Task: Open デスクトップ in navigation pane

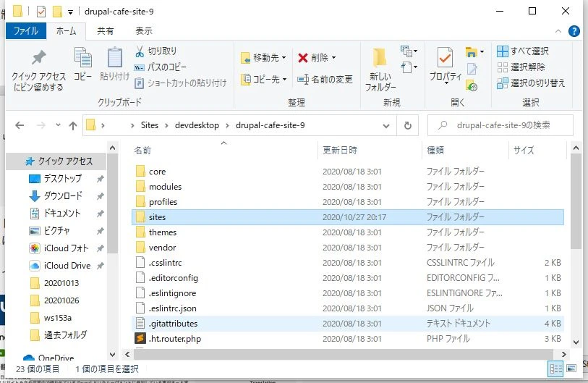Action: pos(63,179)
